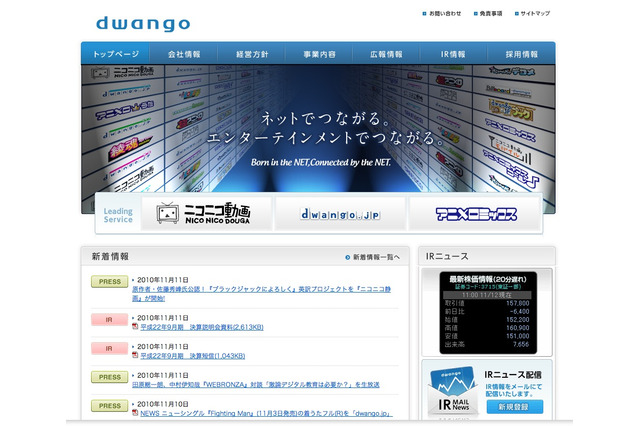Click the stock 出来高 7,656 row

487,344
